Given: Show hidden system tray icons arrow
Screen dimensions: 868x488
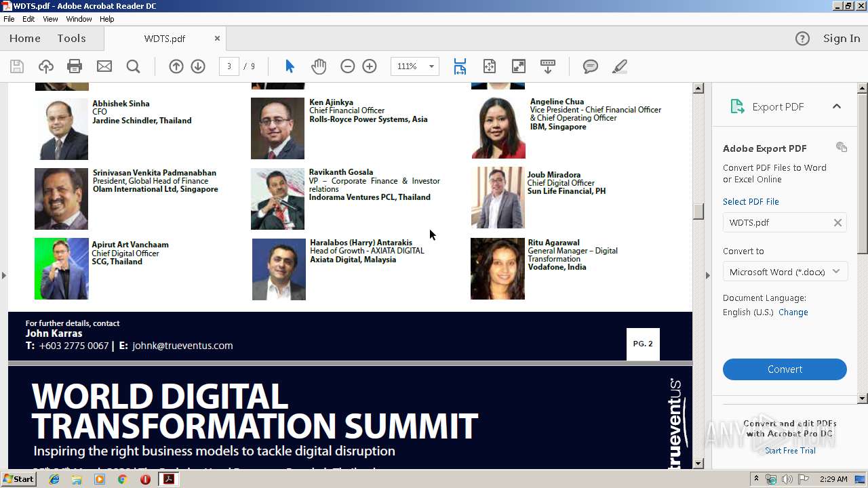Looking at the screenshot, I should [x=757, y=479].
